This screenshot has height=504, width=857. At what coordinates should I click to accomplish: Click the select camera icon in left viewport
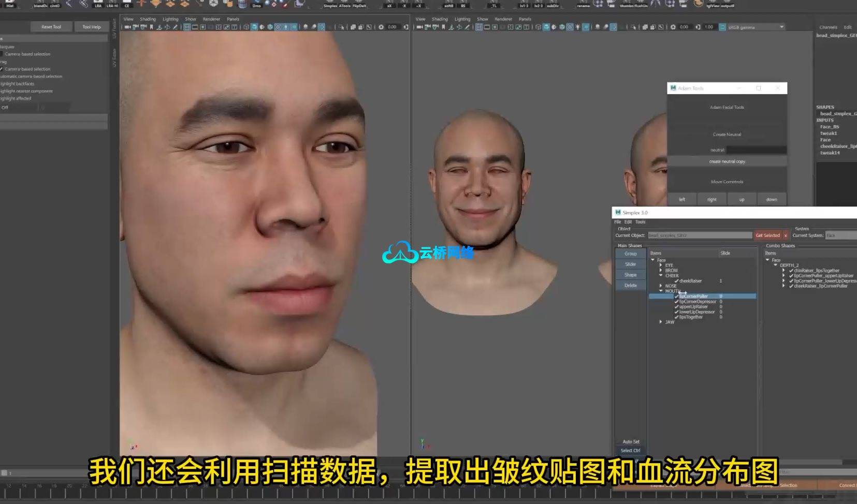(127, 27)
